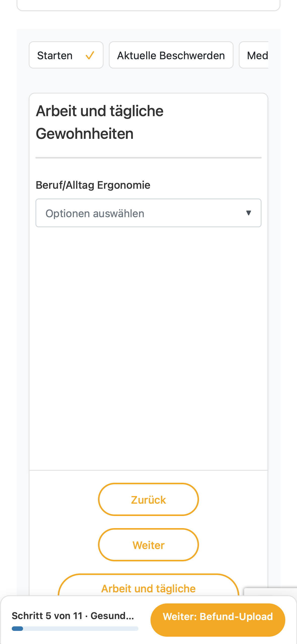297x644 pixels.
Task: Click the orange checkmark on Starten step
Action: 90,55
